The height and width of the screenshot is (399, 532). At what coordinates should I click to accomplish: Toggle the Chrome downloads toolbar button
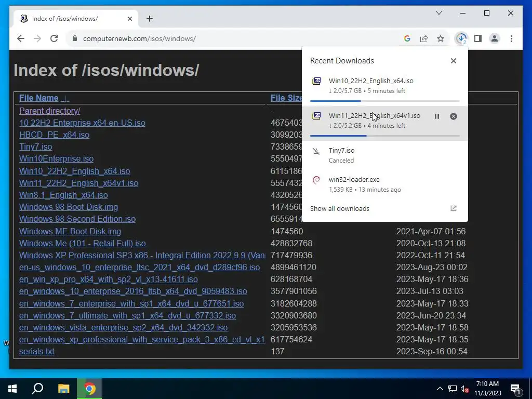461,38
